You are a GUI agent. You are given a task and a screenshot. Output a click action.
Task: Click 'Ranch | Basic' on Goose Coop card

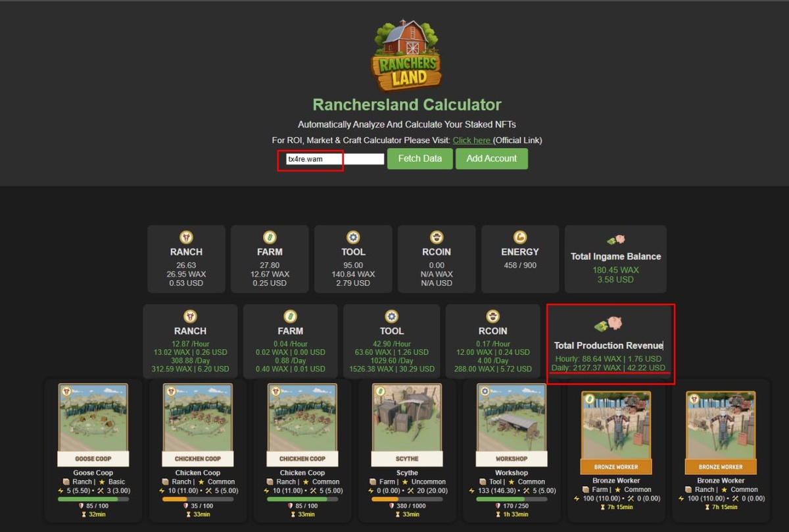click(93, 481)
